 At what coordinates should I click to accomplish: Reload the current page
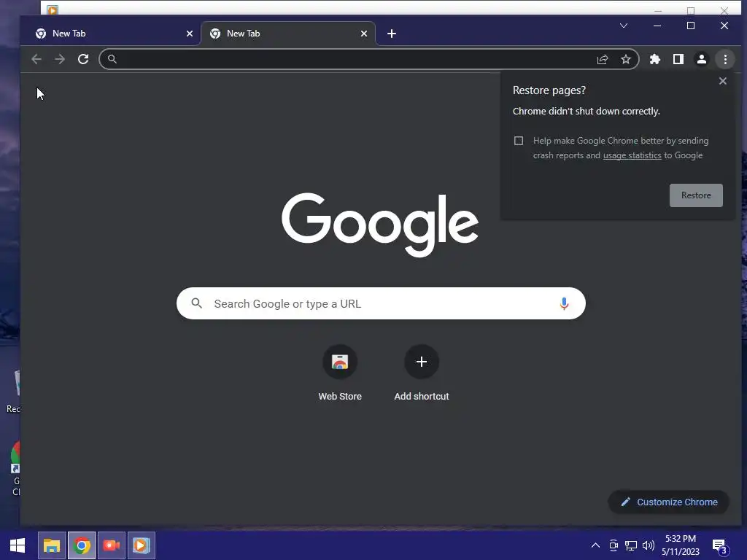tap(83, 59)
